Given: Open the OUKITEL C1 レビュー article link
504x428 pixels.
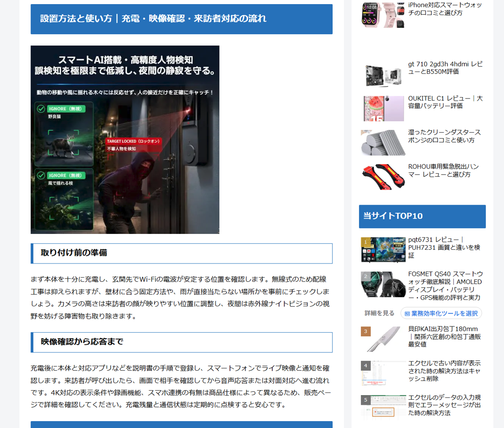Looking at the screenshot, I should click(445, 102).
